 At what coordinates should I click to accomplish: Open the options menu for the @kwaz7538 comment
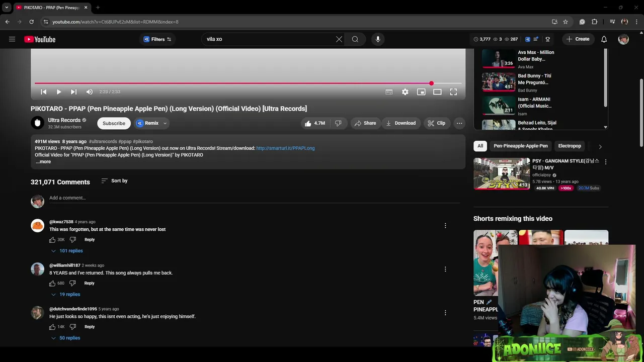click(x=445, y=226)
